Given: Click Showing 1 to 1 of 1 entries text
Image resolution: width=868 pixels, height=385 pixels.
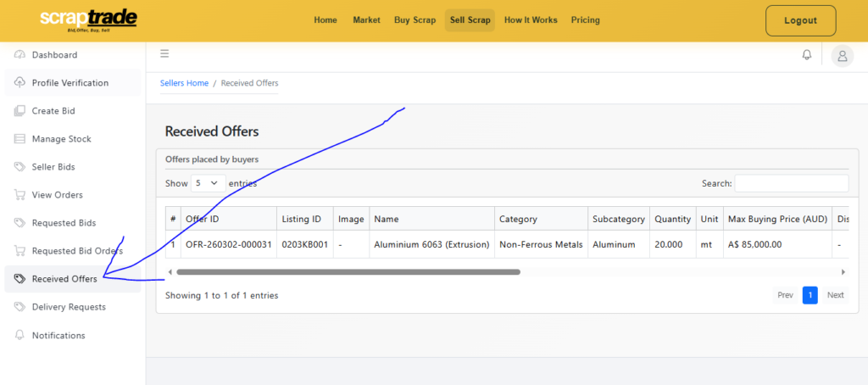Looking at the screenshot, I should (221, 295).
